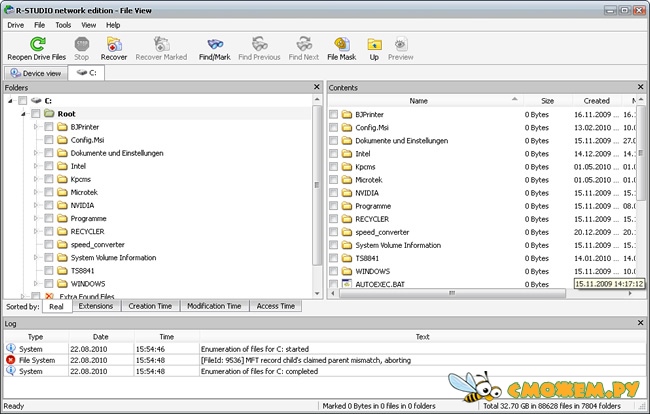
Task: Open the File Mask tool
Action: coord(342,44)
